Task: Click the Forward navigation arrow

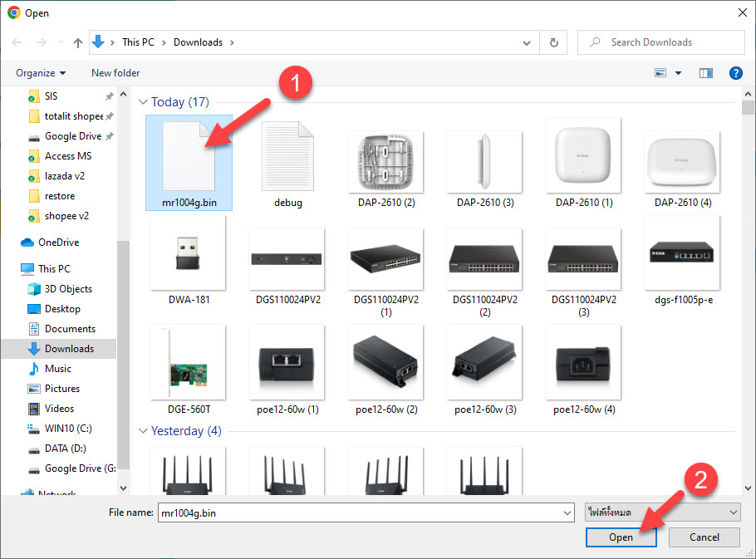Action: [42, 42]
